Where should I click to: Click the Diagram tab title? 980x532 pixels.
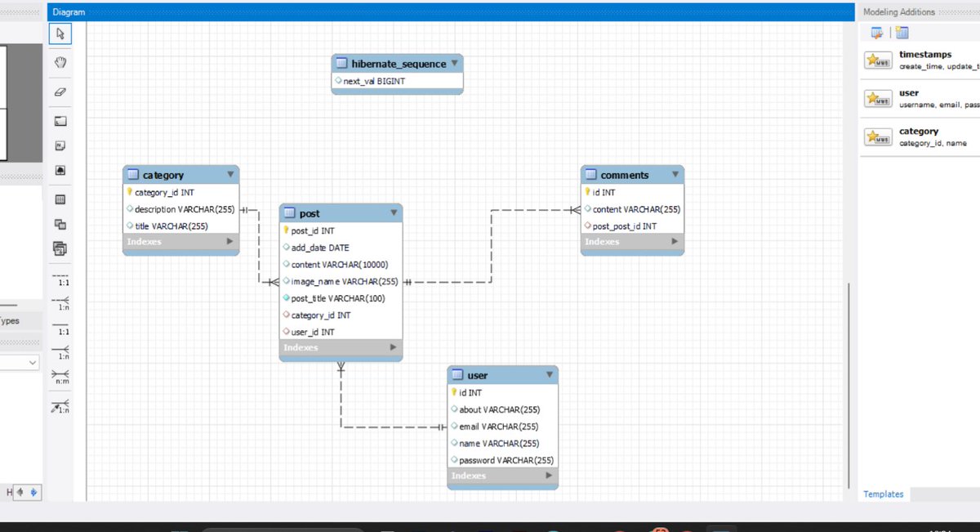pyautogui.click(x=68, y=12)
